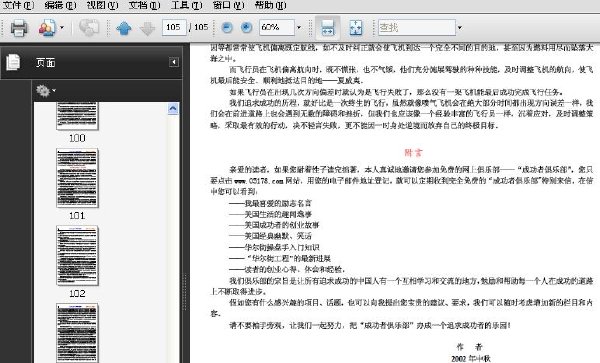The height and width of the screenshot is (363, 600).
Task: Click the Print icon in toolbar
Action: click(19, 28)
